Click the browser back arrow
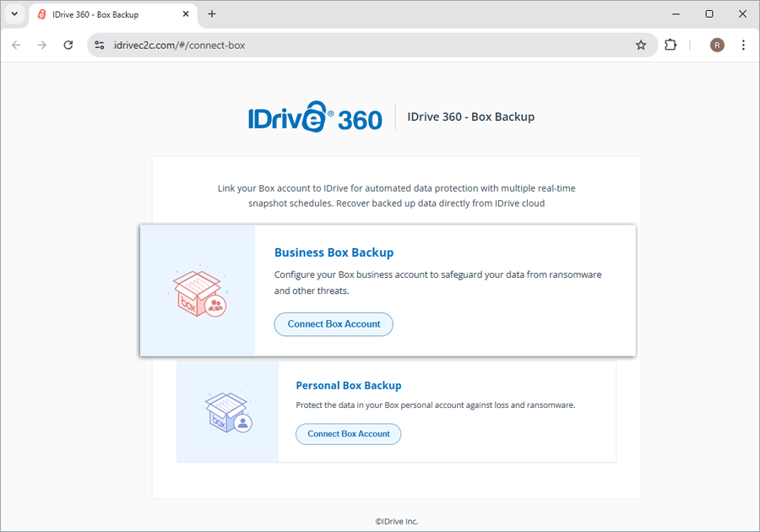 point(17,45)
